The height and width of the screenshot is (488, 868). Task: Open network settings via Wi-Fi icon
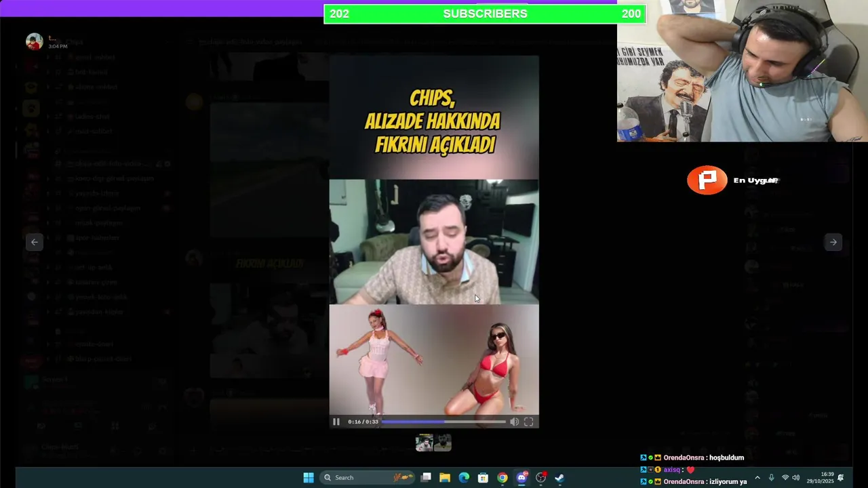(x=785, y=477)
